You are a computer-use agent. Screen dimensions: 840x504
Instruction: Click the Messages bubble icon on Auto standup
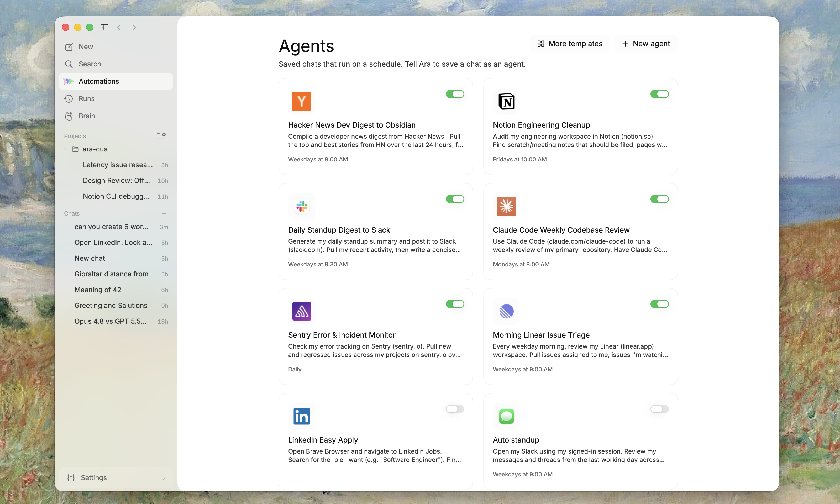click(x=507, y=416)
